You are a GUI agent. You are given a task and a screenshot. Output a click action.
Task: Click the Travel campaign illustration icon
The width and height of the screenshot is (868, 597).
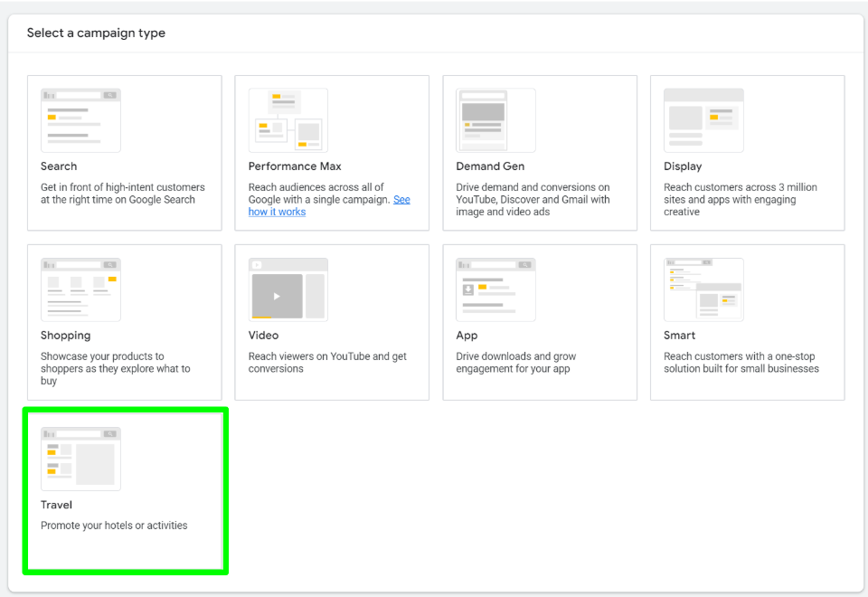[80, 459]
